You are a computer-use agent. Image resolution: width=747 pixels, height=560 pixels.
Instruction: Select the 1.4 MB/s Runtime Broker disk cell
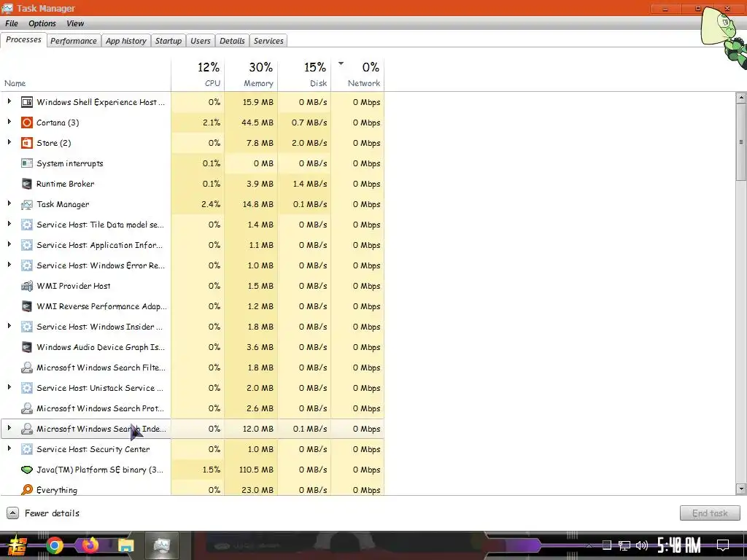[x=304, y=184]
